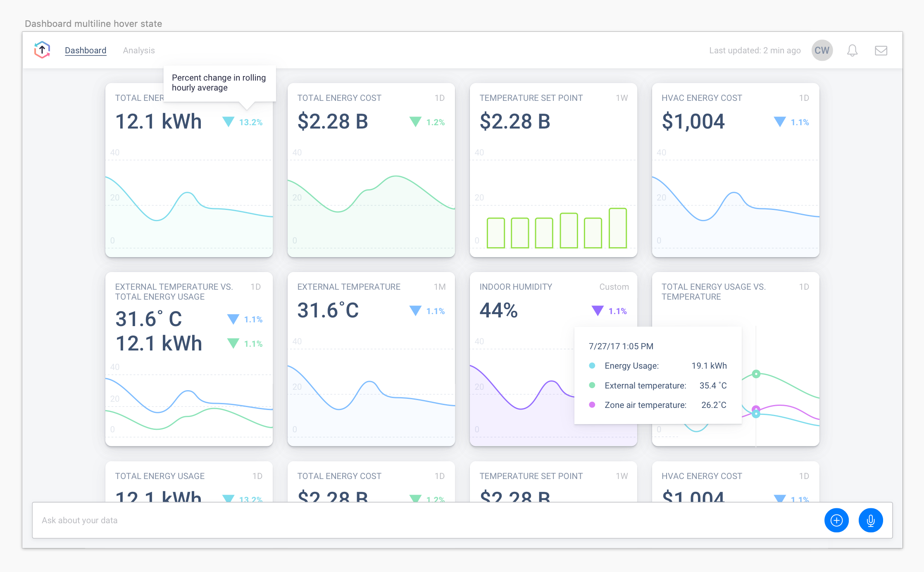Click the green triangle beside 1.2%

[x=415, y=122]
